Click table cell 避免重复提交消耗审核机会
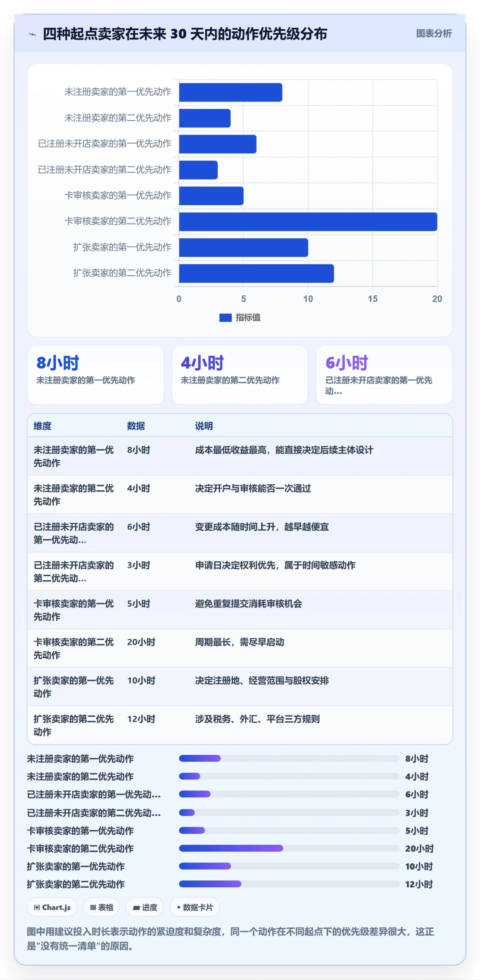Image resolution: width=480 pixels, height=980 pixels. click(x=248, y=603)
